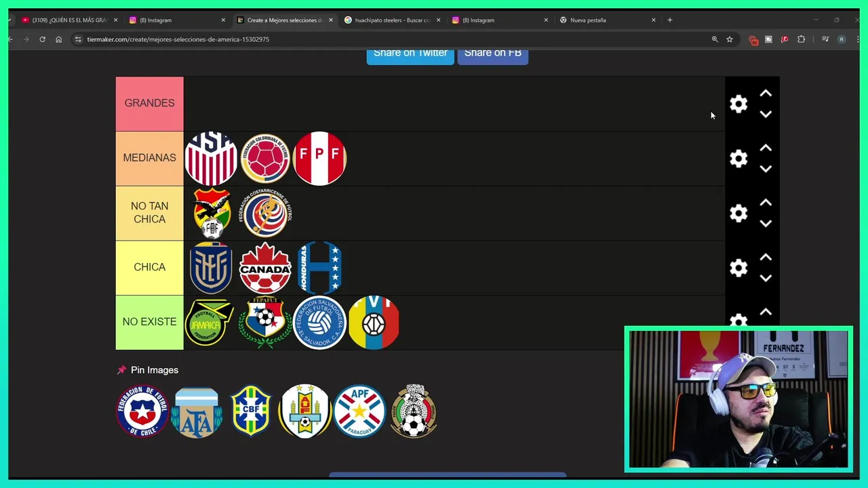The height and width of the screenshot is (488, 868).
Task: Open the extensions puzzle menu
Action: click(x=802, y=39)
